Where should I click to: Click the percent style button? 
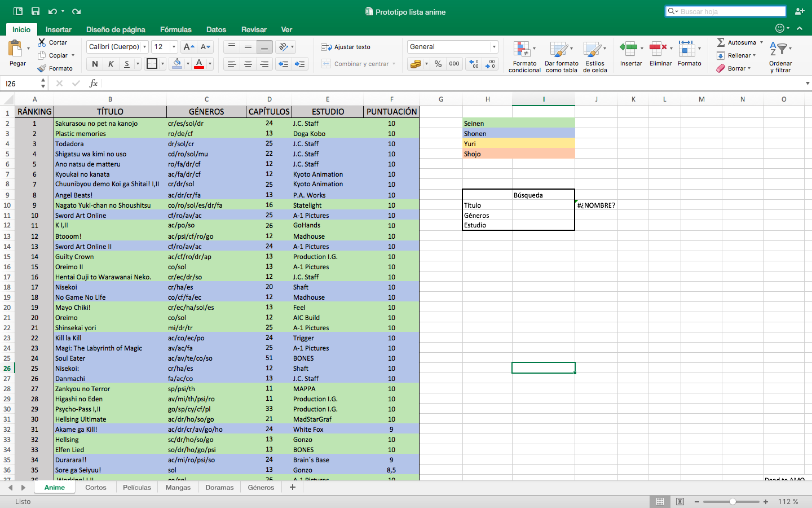pos(438,64)
